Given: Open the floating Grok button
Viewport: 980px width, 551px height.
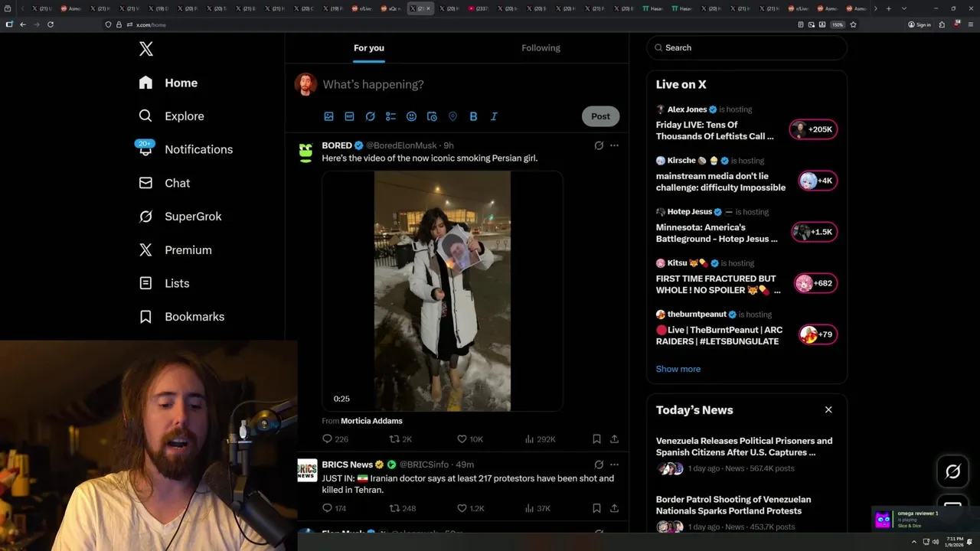Looking at the screenshot, I should pyautogui.click(x=952, y=472).
